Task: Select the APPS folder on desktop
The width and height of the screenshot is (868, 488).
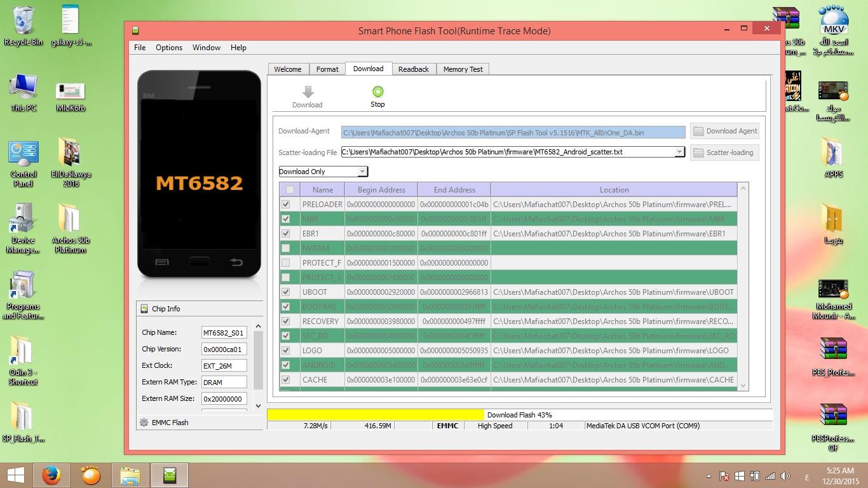Action: click(832, 152)
